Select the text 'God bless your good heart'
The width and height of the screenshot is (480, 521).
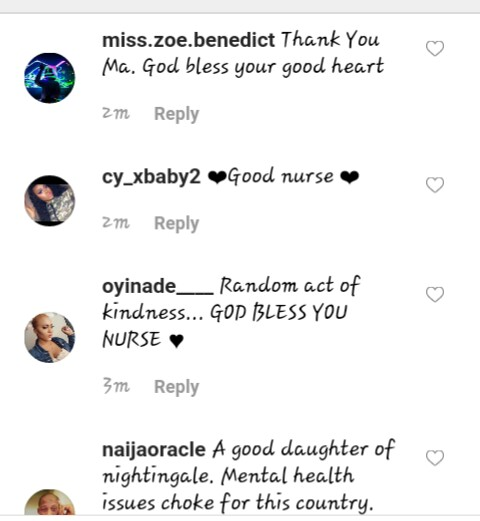point(263,67)
